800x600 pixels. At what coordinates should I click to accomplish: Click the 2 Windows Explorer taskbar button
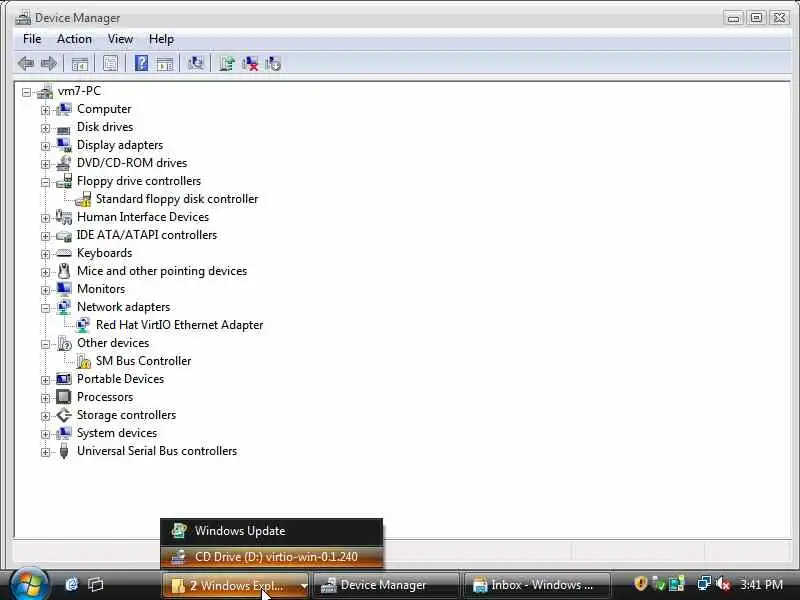[236, 585]
